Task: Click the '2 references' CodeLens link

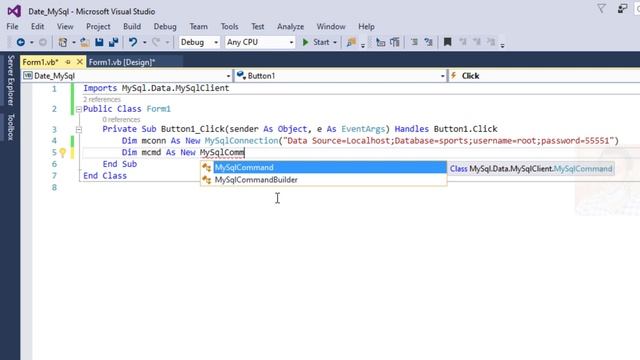Action: pyautogui.click(x=102, y=99)
